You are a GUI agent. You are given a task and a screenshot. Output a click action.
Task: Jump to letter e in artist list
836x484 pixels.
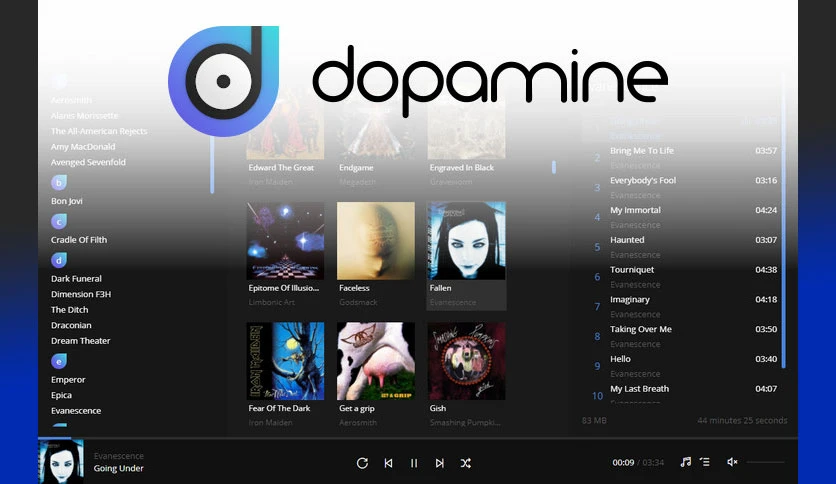(59, 361)
